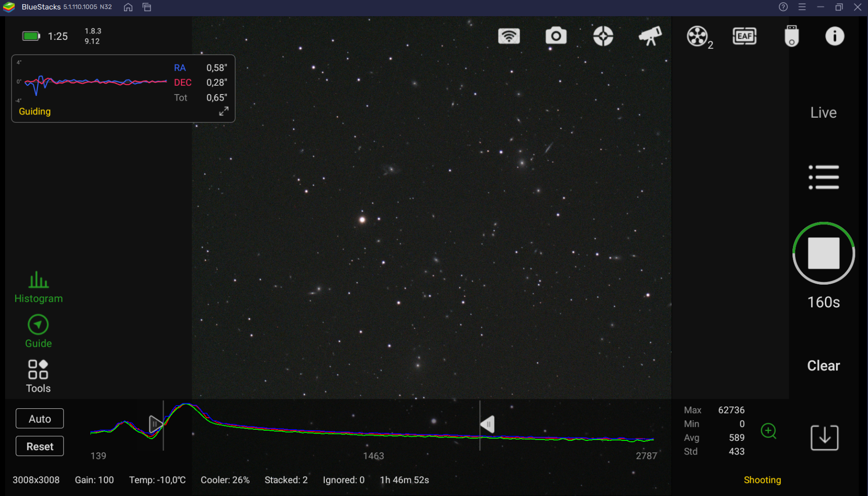Open the info icon
Image resolution: width=868 pixels, height=496 pixels.
(835, 36)
